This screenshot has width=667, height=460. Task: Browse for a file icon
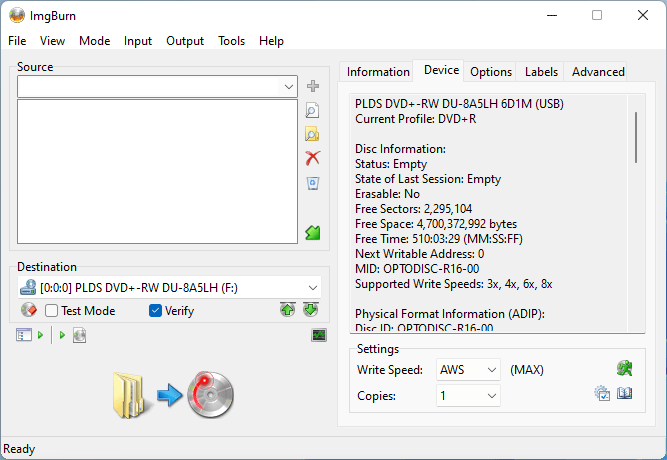pyautogui.click(x=313, y=110)
